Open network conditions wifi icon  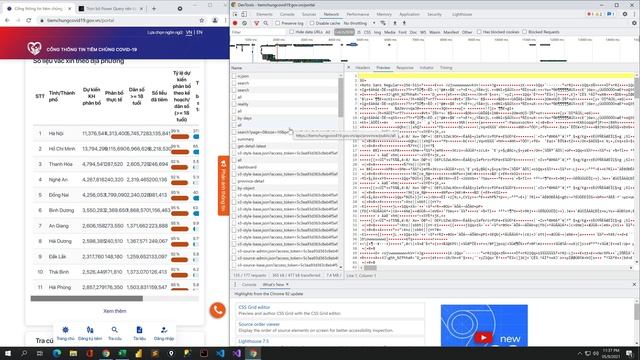[383, 23]
